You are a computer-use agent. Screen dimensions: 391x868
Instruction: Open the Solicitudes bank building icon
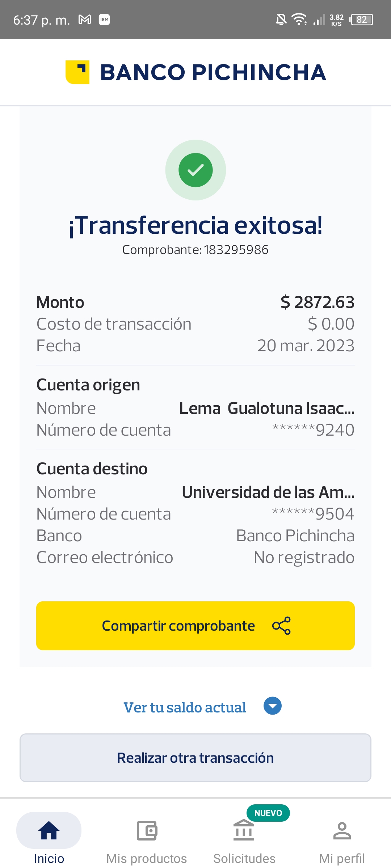tap(244, 830)
